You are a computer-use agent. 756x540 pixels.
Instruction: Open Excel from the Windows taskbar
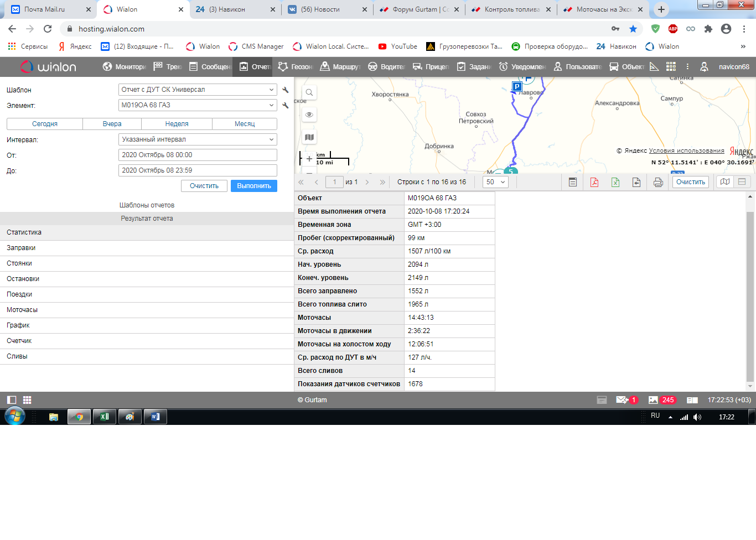pyautogui.click(x=104, y=417)
